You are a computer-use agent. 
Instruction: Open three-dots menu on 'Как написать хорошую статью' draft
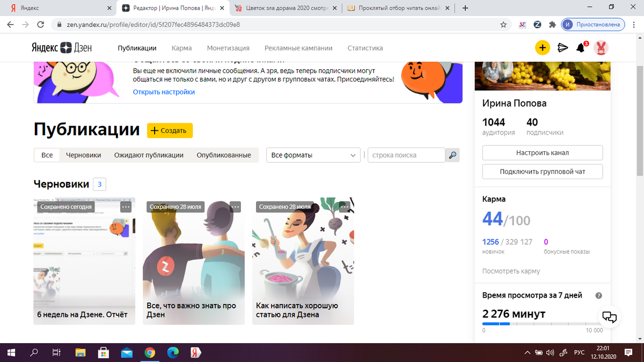click(345, 206)
